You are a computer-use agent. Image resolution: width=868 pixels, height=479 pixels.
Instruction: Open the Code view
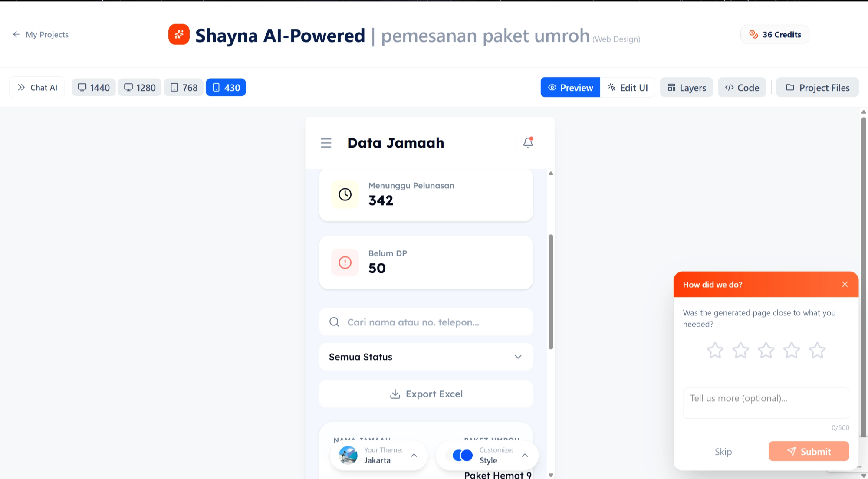pos(742,87)
